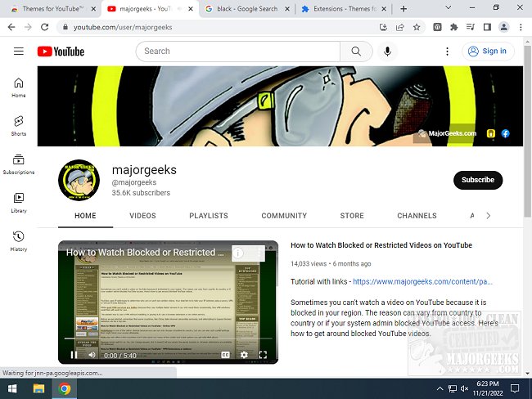This screenshot has width=532, height=399.
Task: Click the video progress bar
Action: (x=168, y=338)
